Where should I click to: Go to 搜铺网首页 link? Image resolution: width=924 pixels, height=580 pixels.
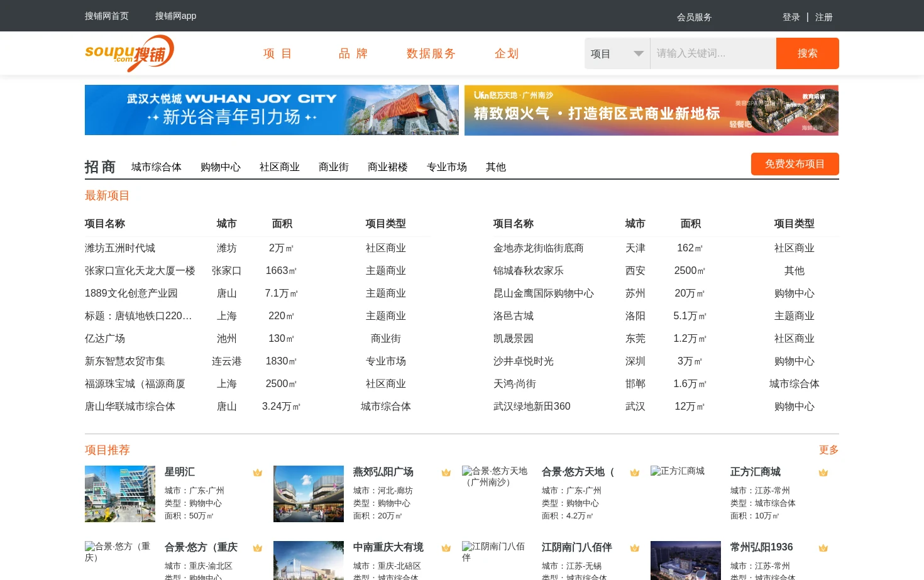pyautogui.click(x=107, y=16)
